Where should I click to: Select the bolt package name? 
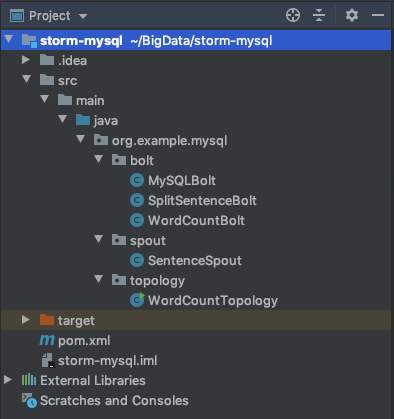pyautogui.click(x=142, y=161)
